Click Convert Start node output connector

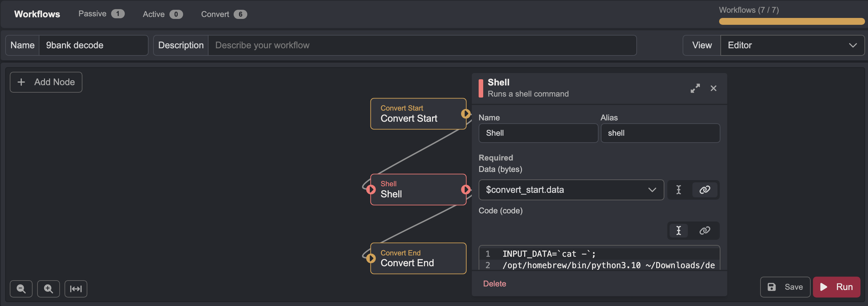click(466, 114)
